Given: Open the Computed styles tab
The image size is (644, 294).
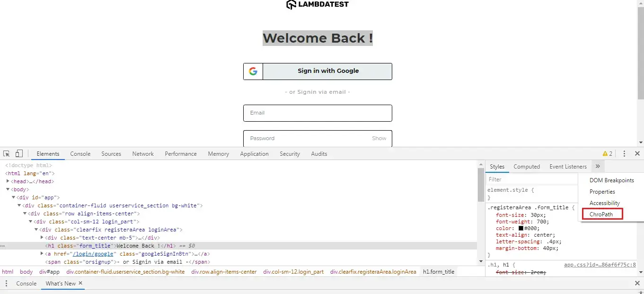Looking at the screenshot, I should (x=527, y=167).
